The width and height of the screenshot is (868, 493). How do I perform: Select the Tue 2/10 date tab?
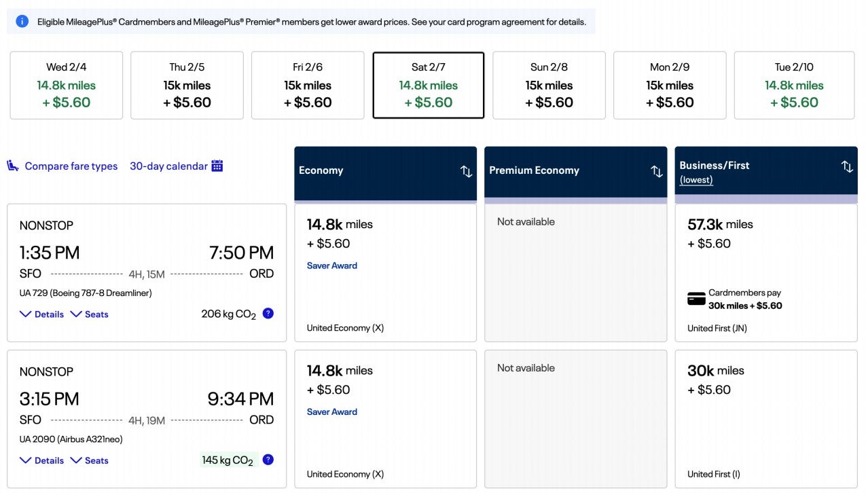pos(793,85)
